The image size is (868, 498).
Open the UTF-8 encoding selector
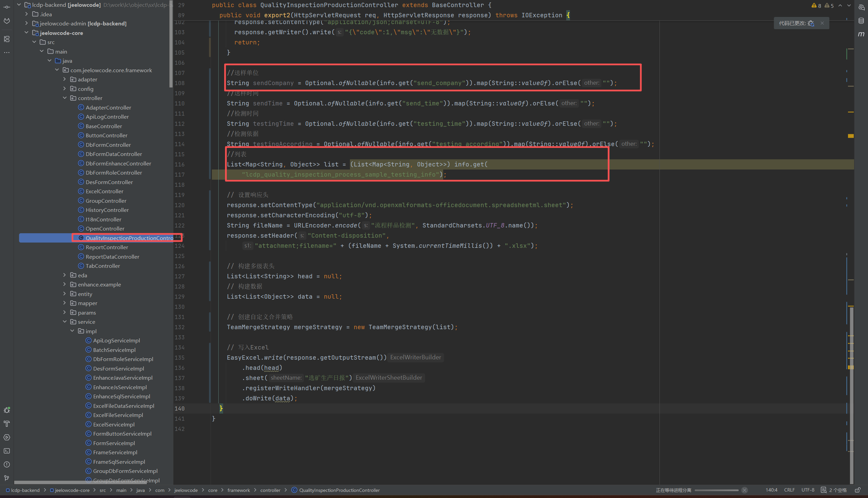click(808, 490)
